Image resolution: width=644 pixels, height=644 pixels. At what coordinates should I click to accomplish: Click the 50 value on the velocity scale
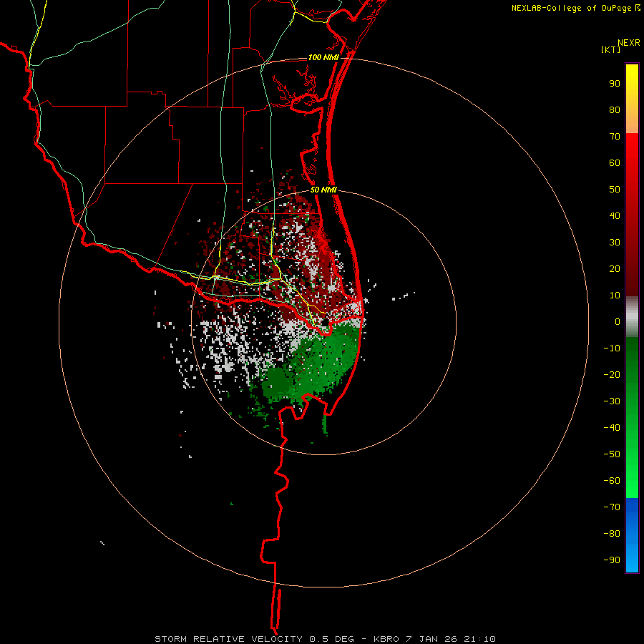(615, 190)
